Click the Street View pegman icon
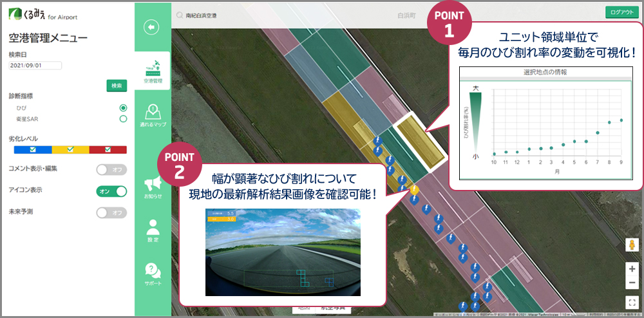The height and width of the screenshot is (318, 644). [632, 245]
